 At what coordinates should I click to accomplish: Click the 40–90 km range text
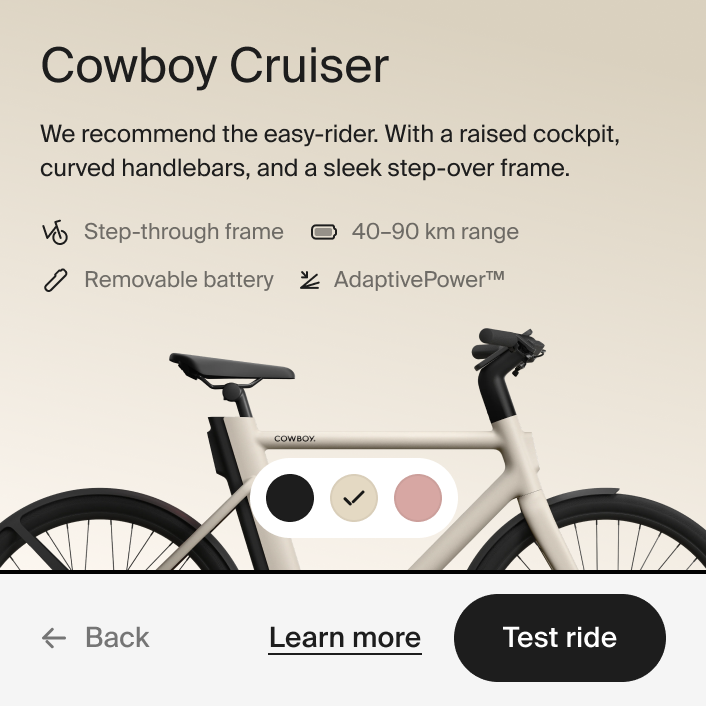click(x=435, y=233)
